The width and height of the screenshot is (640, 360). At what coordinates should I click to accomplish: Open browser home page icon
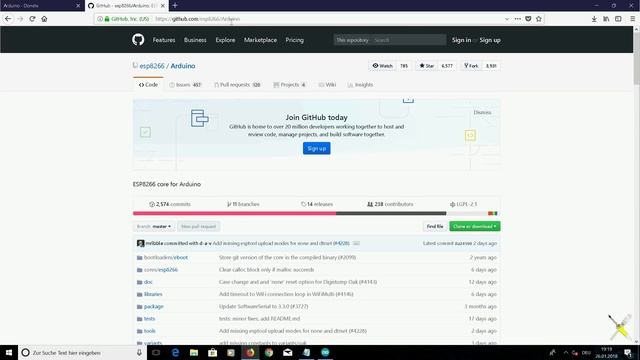pos(44,19)
